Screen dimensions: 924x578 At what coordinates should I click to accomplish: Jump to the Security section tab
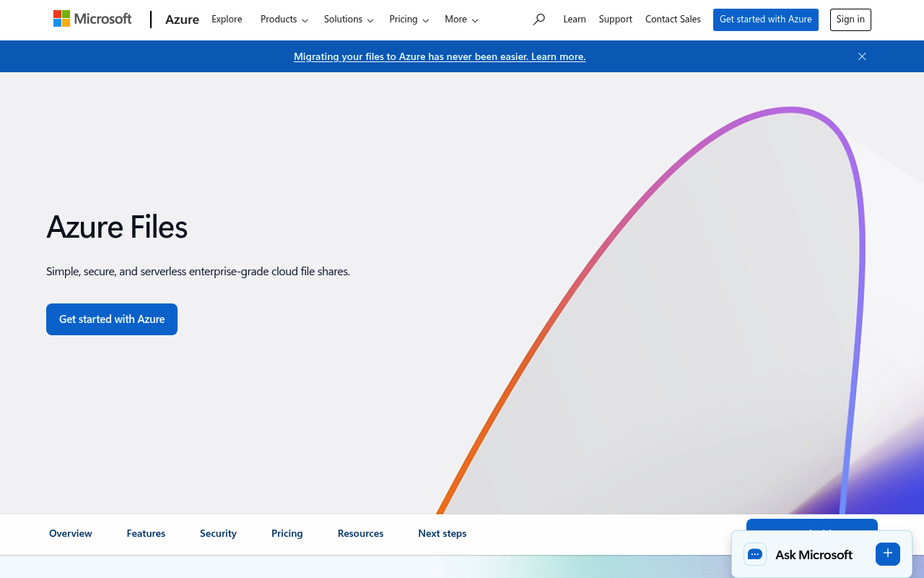point(218,533)
